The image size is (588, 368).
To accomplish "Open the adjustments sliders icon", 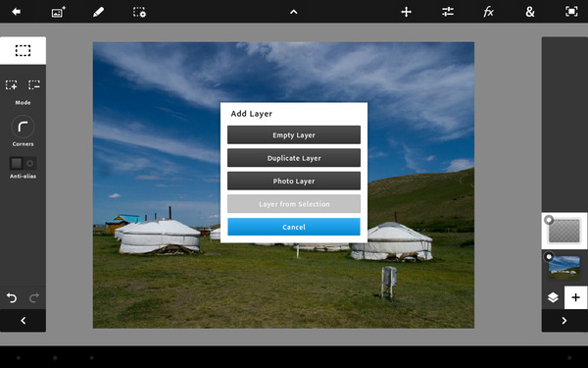I will pos(448,12).
